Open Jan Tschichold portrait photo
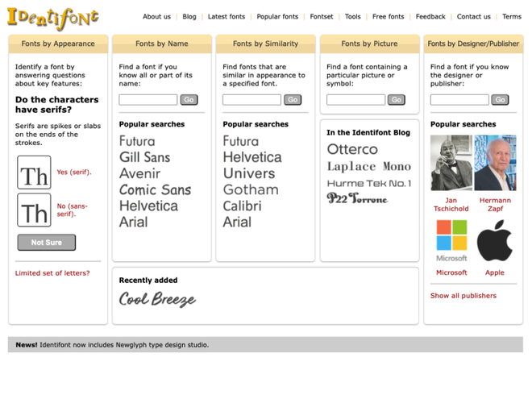This screenshot has height=399, width=532. pos(451,163)
